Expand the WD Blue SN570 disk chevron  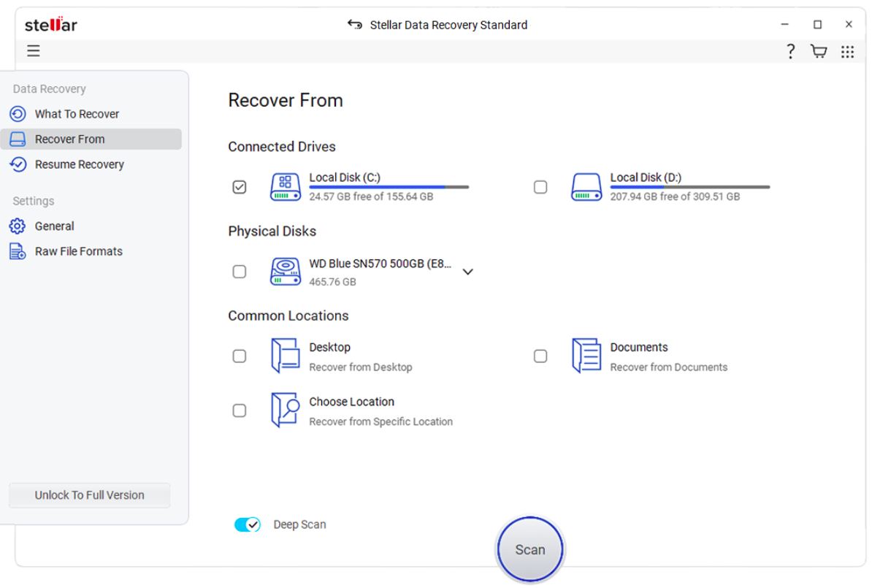[x=468, y=272]
